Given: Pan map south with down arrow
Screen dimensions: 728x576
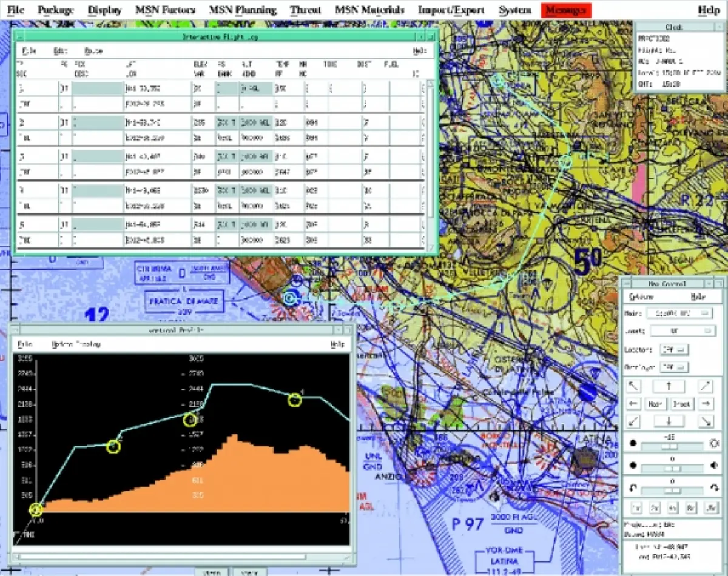Looking at the screenshot, I should pyautogui.click(x=668, y=421).
